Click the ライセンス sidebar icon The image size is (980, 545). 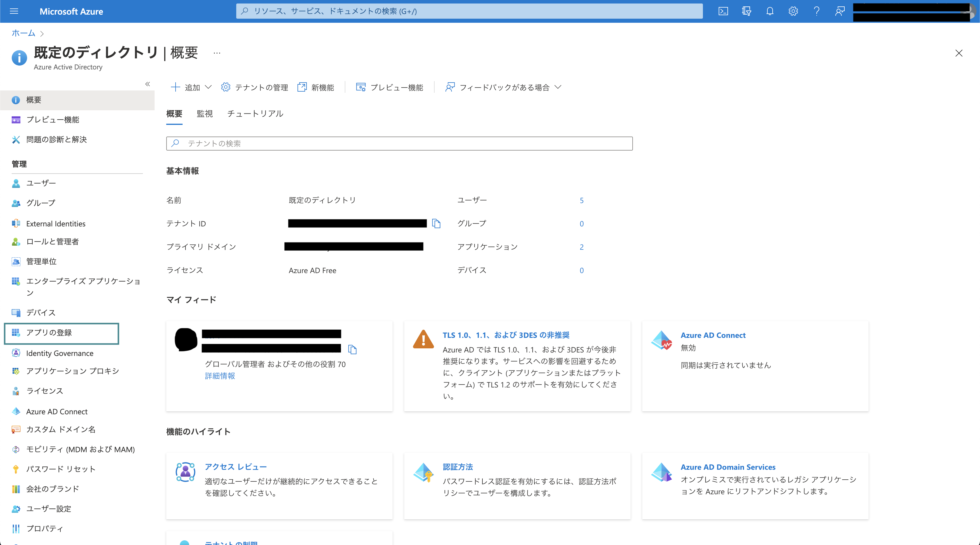point(15,391)
